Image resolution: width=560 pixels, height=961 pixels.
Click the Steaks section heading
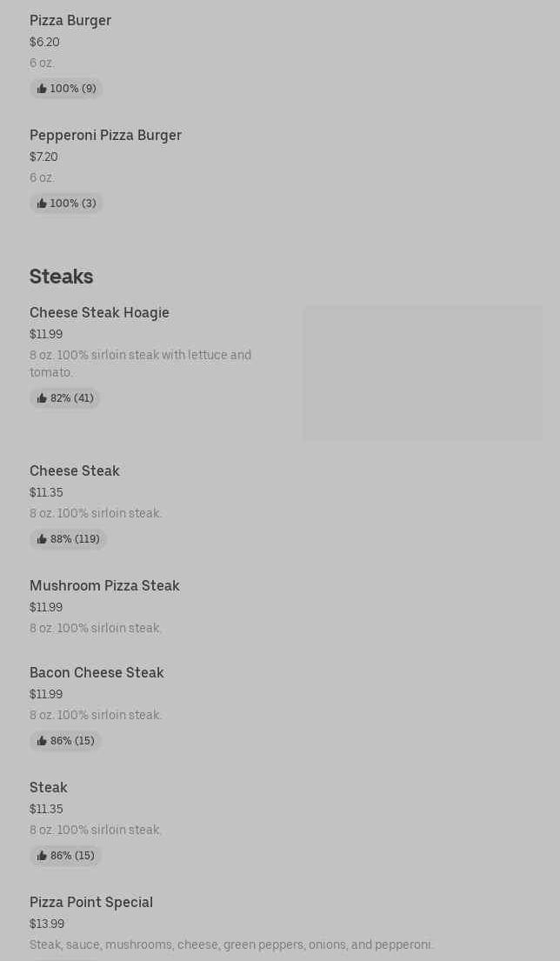61,276
